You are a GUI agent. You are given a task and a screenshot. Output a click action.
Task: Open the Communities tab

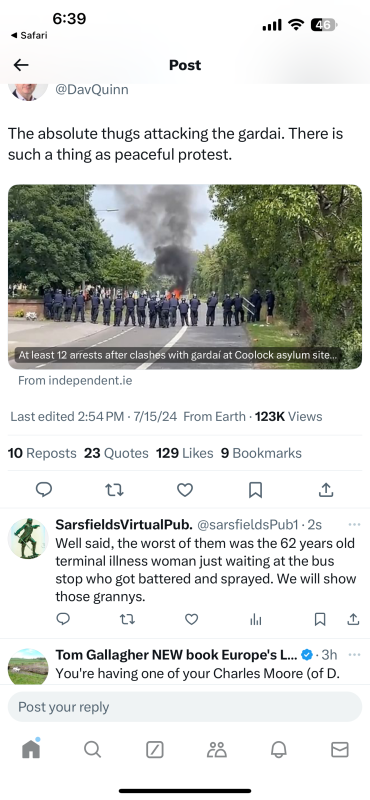tap(216, 749)
